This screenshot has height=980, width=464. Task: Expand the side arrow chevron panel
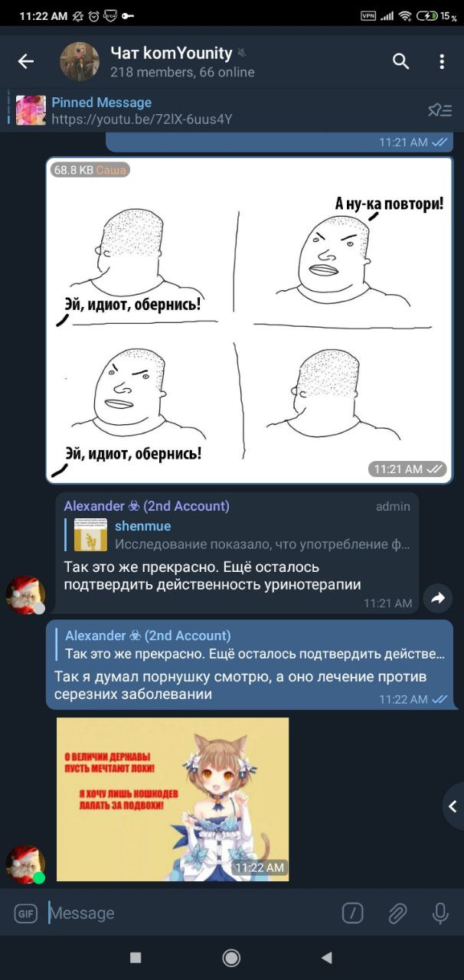453,806
